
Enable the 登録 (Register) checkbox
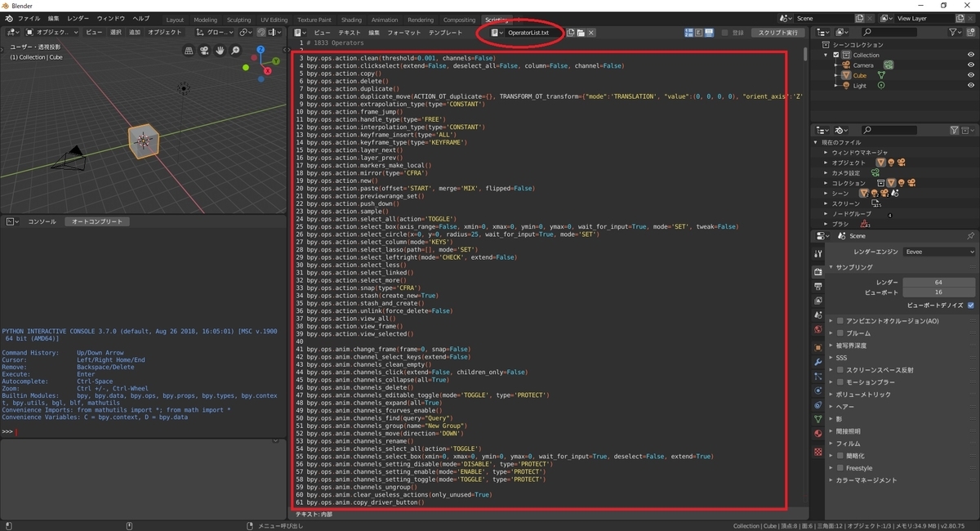[x=725, y=33]
